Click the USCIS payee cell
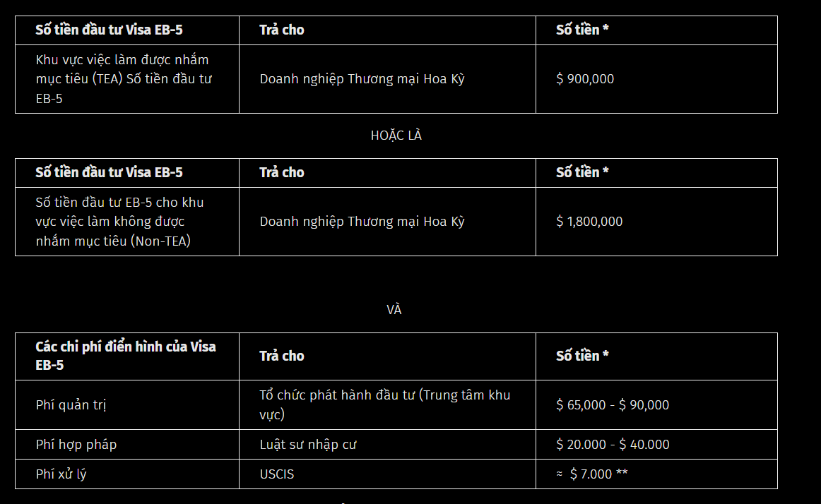The width and height of the screenshot is (821, 504). (x=277, y=474)
